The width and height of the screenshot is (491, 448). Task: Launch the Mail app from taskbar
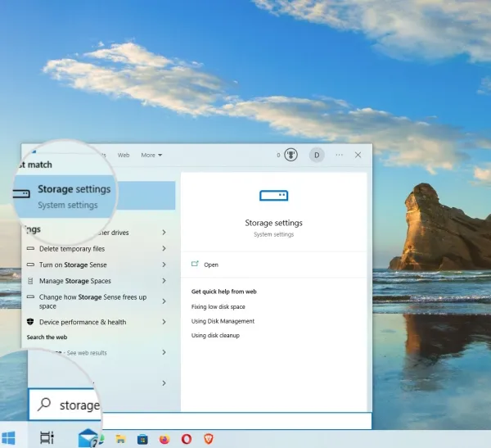88,438
